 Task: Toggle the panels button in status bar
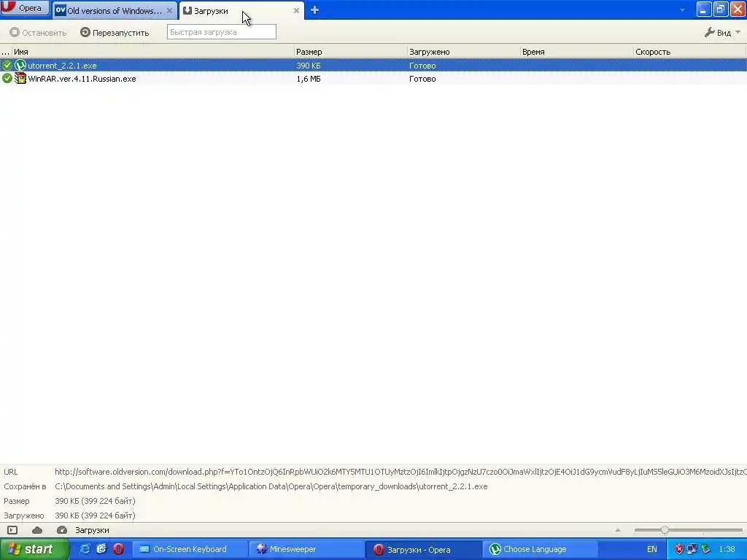pos(12,530)
